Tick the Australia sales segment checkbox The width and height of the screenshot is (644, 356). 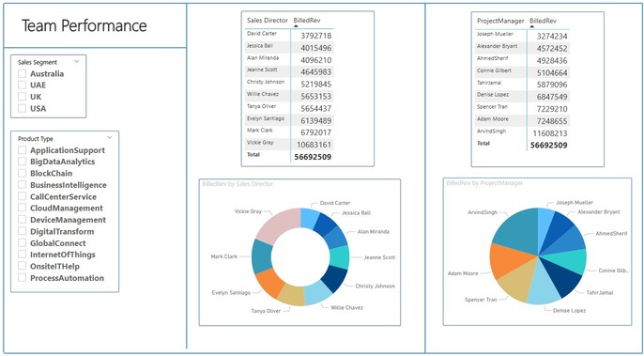pyautogui.click(x=23, y=73)
